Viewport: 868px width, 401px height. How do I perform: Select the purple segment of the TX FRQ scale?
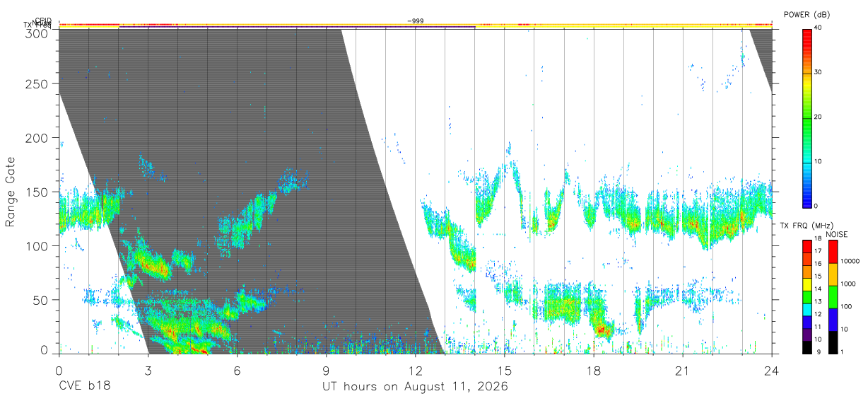807,335
